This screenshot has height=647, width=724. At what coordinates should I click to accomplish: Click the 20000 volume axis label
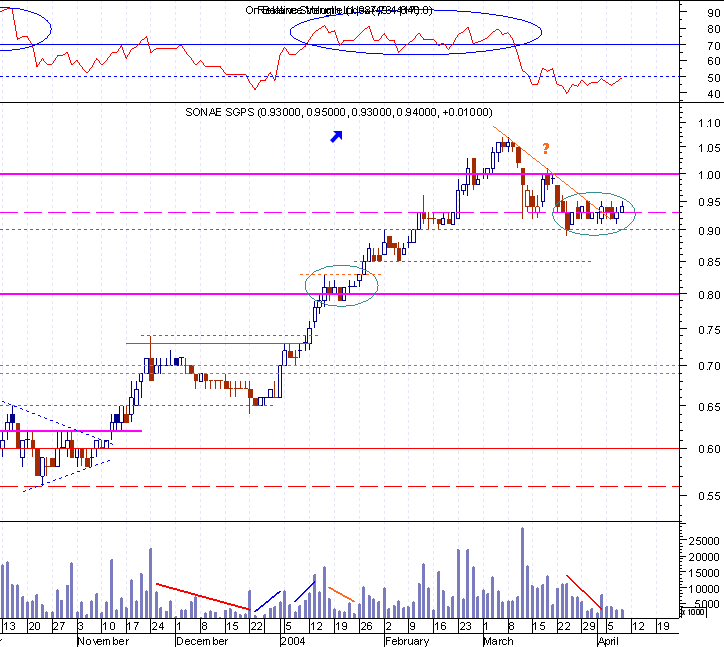pyautogui.click(x=704, y=557)
